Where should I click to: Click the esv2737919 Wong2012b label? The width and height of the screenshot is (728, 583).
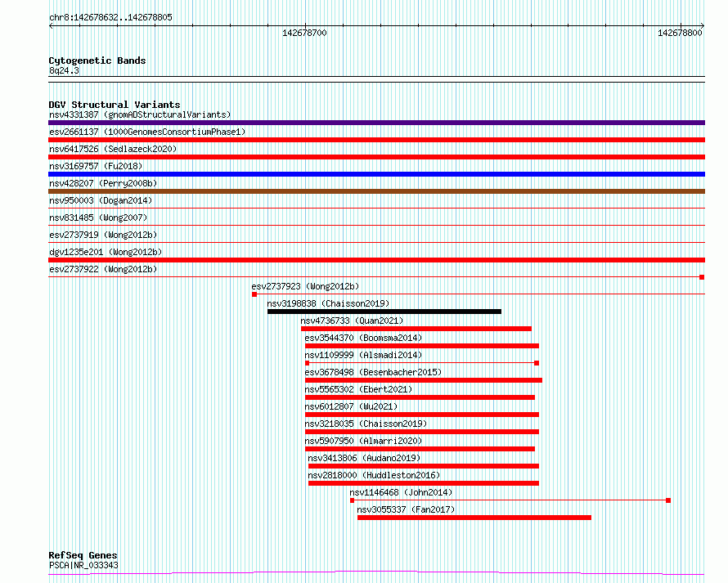(103, 235)
